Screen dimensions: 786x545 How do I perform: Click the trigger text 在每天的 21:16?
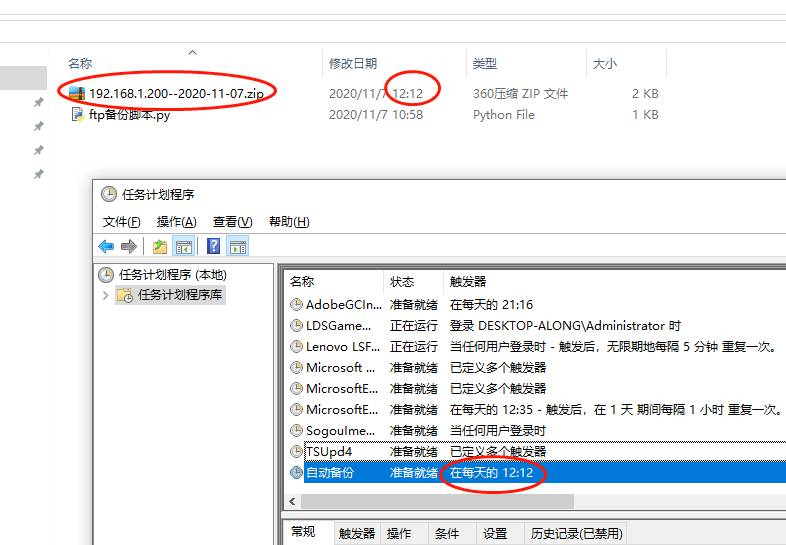(491, 305)
